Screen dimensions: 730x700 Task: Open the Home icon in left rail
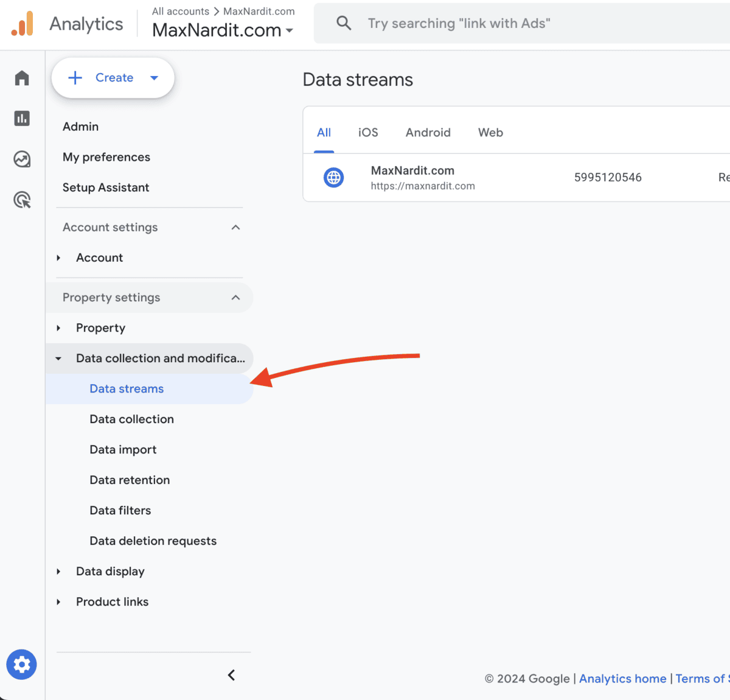(x=22, y=78)
